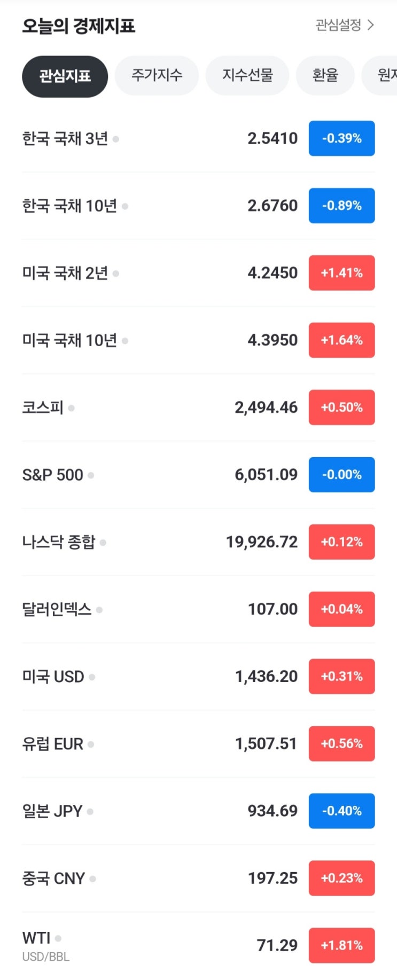Click the gray dot next to S&P 500

point(91,475)
